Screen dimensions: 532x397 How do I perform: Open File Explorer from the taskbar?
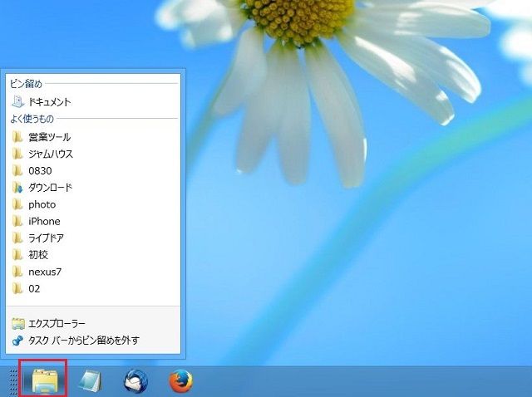coord(44,380)
